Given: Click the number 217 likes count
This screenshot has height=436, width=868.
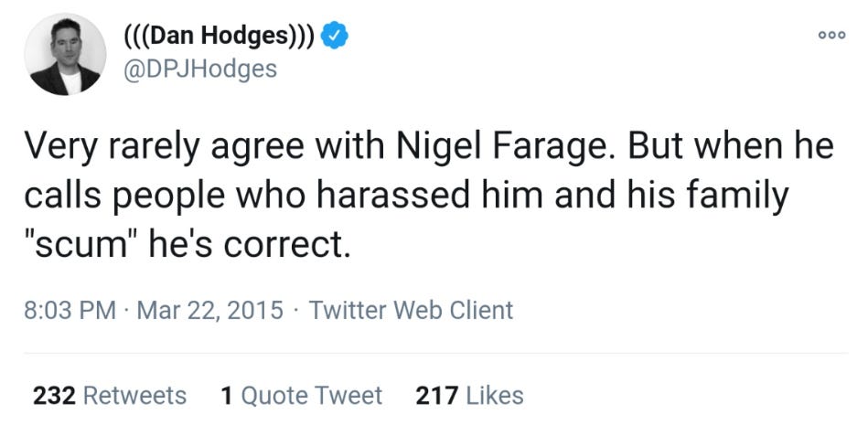Looking at the screenshot, I should (x=436, y=396).
